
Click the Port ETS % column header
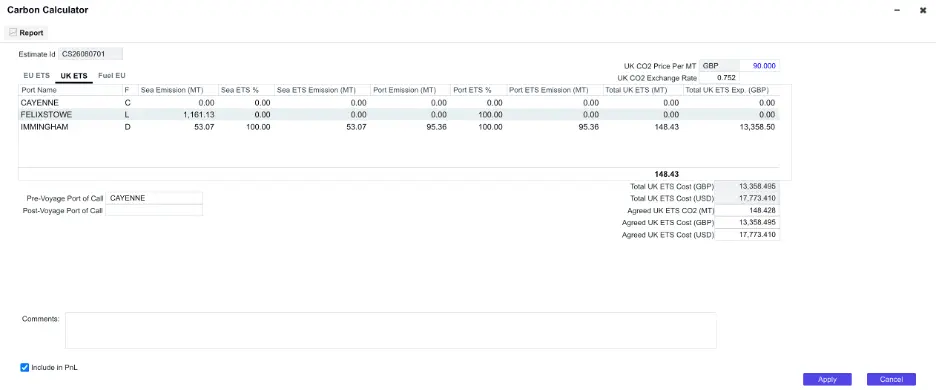479,90
